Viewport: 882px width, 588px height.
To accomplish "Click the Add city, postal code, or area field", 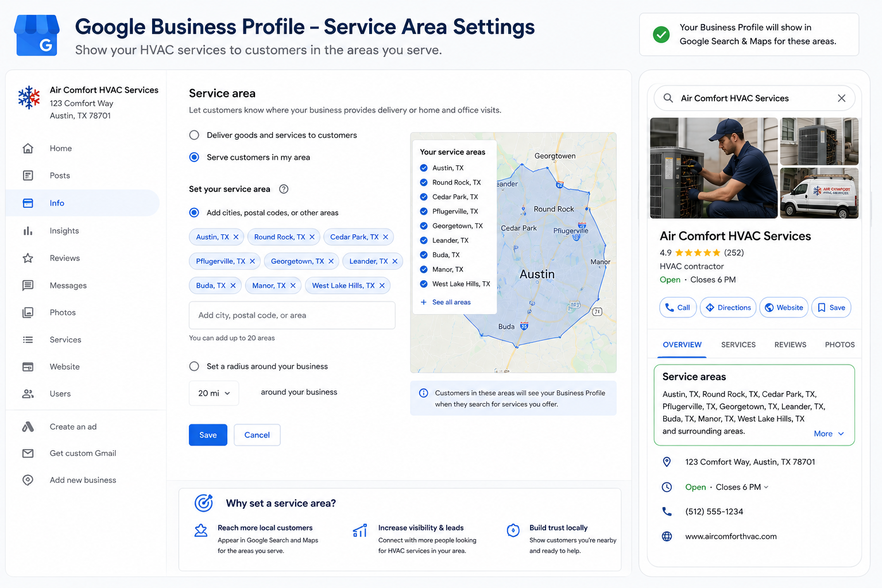I will [x=292, y=315].
